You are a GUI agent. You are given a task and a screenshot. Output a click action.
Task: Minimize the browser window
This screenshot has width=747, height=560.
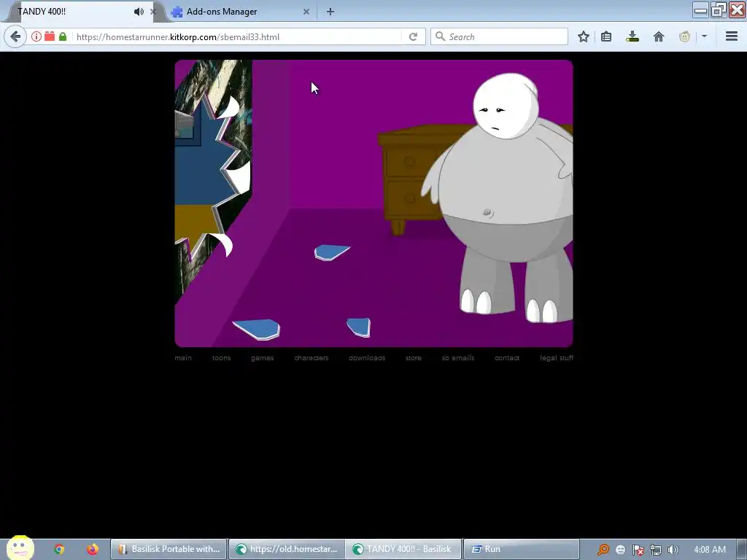pos(700,10)
